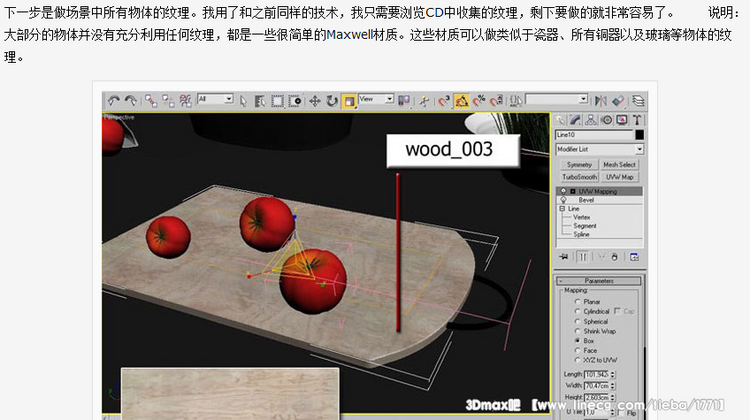This screenshot has height=420, width=750.
Task: Select the Spherical mapping option
Action: coord(591,321)
